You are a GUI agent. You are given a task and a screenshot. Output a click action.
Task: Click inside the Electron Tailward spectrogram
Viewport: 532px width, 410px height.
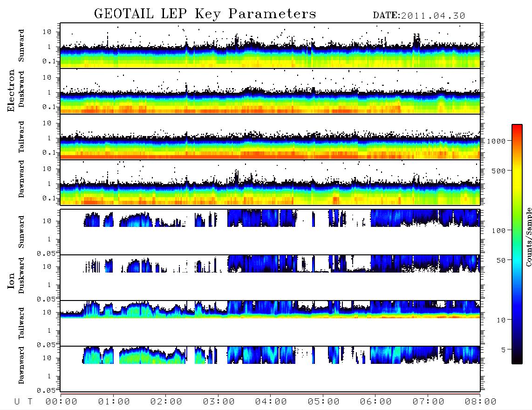click(x=270, y=137)
